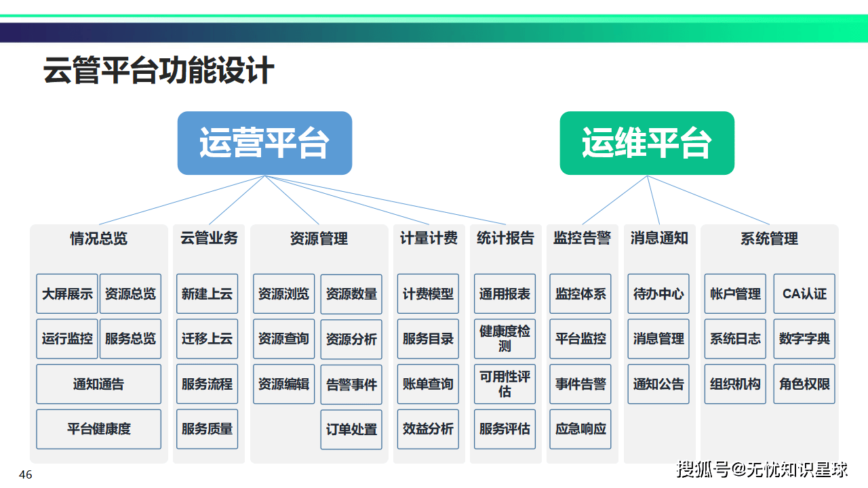Choose the 服务流程 item

click(207, 384)
